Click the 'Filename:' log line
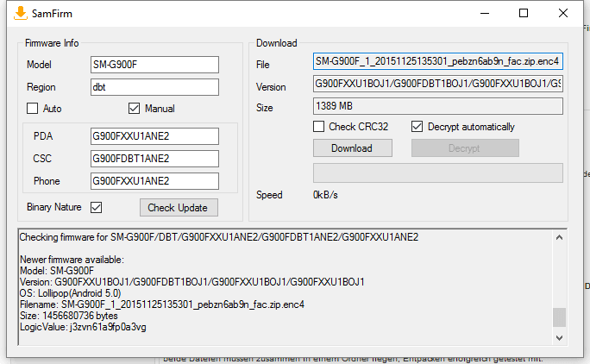The width and height of the screenshot is (590, 364). click(162, 304)
